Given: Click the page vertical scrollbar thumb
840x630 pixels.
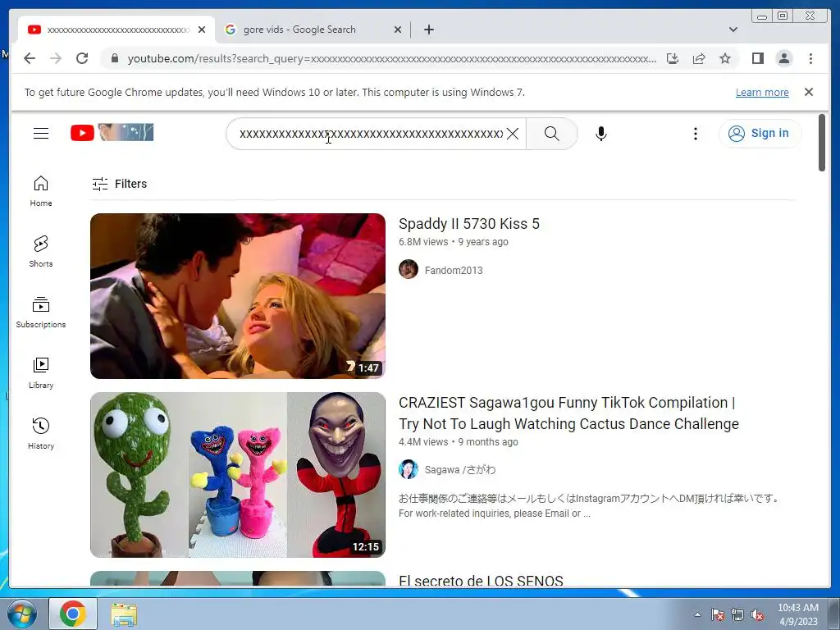Looking at the screenshot, I should pos(822,143).
